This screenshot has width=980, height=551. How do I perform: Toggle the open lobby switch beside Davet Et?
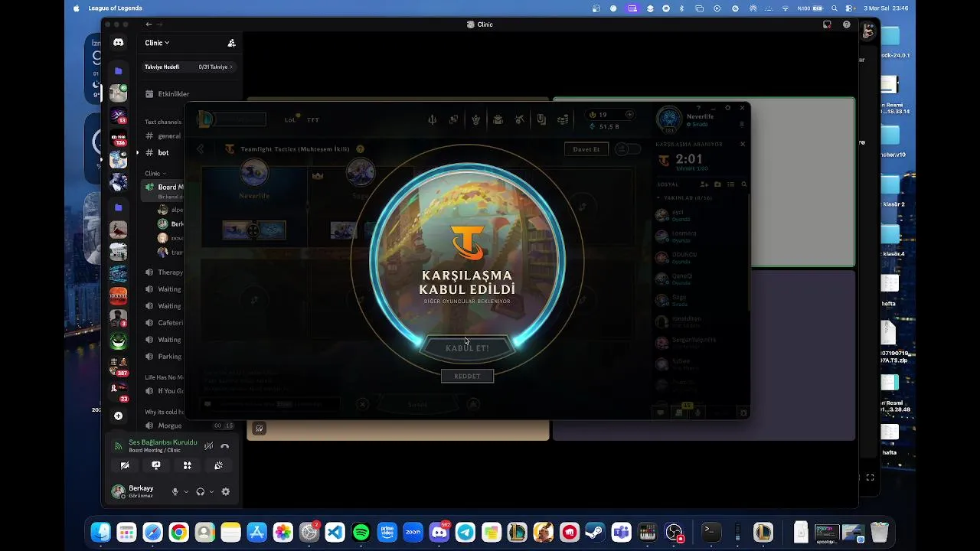(x=628, y=149)
